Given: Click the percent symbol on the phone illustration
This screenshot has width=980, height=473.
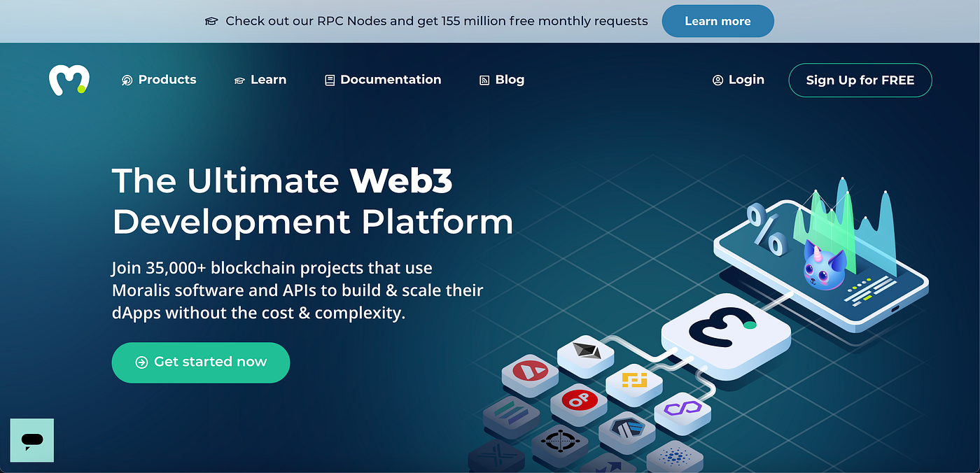Looking at the screenshot, I should click(766, 229).
